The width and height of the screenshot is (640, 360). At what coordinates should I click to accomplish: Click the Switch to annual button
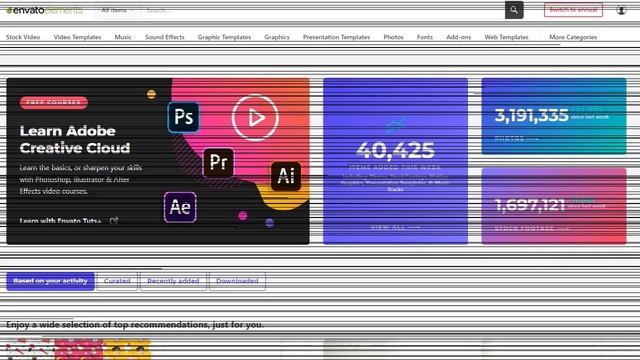tap(573, 10)
